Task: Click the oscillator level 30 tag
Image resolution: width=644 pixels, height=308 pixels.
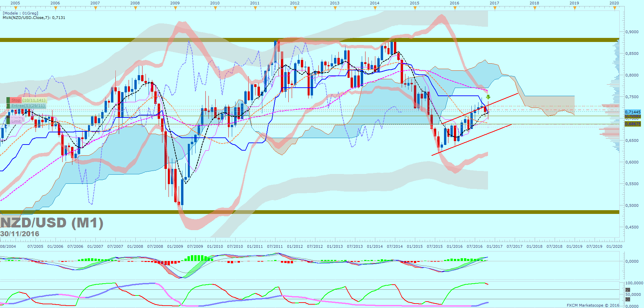Action: tap(628, 299)
